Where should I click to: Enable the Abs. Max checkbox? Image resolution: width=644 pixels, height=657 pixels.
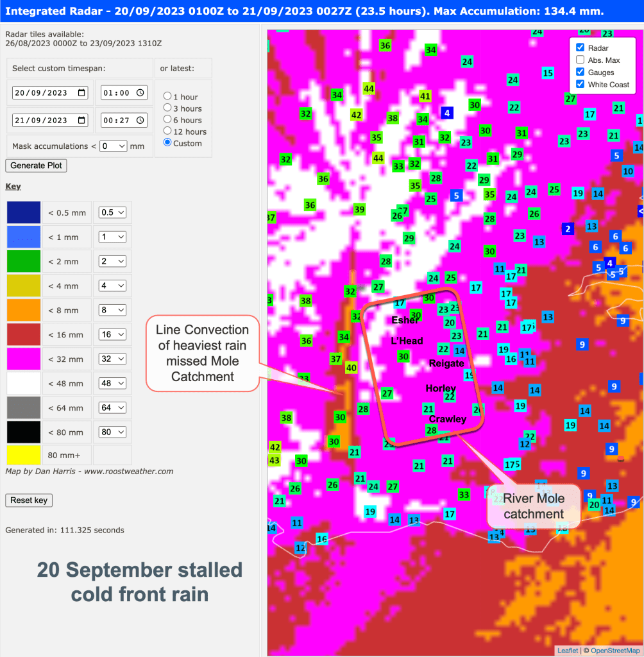580,60
